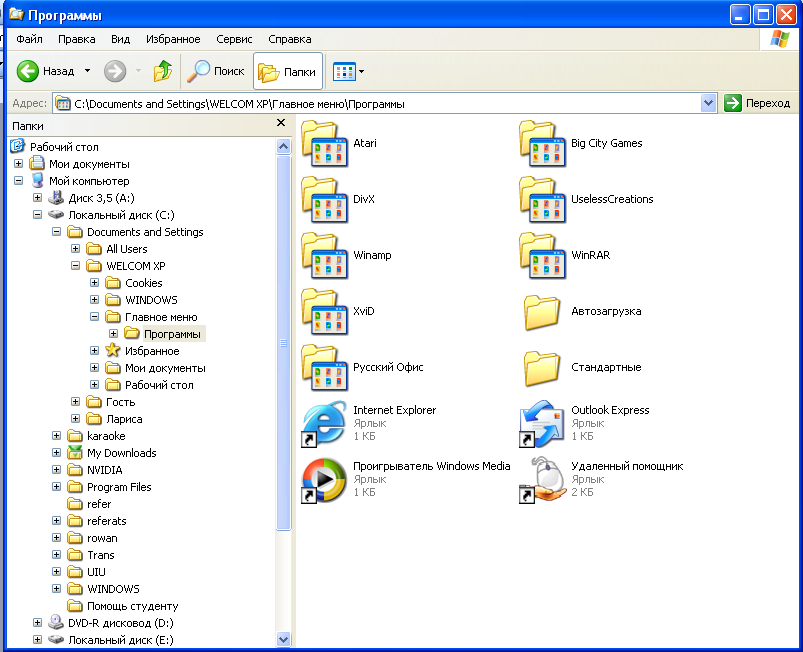Open the Сервис menu
The width and height of the screenshot is (803, 652).
click(x=234, y=39)
